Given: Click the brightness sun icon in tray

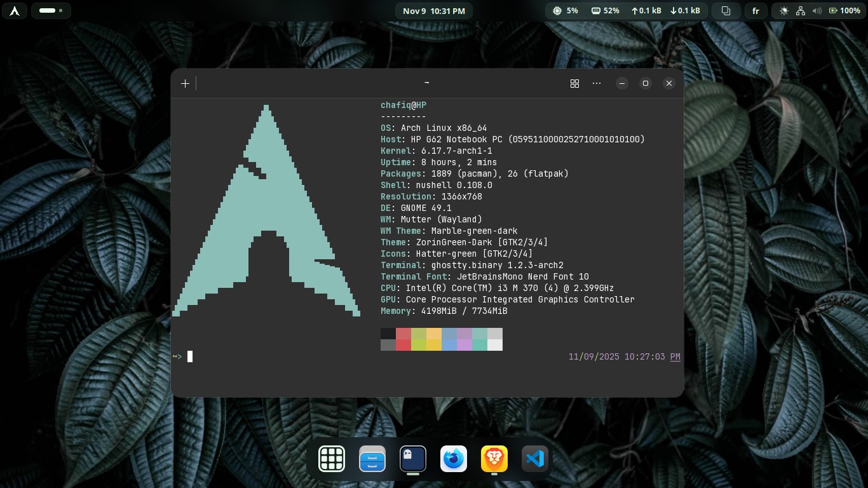Looking at the screenshot, I should pyautogui.click(x=784, y=11).
